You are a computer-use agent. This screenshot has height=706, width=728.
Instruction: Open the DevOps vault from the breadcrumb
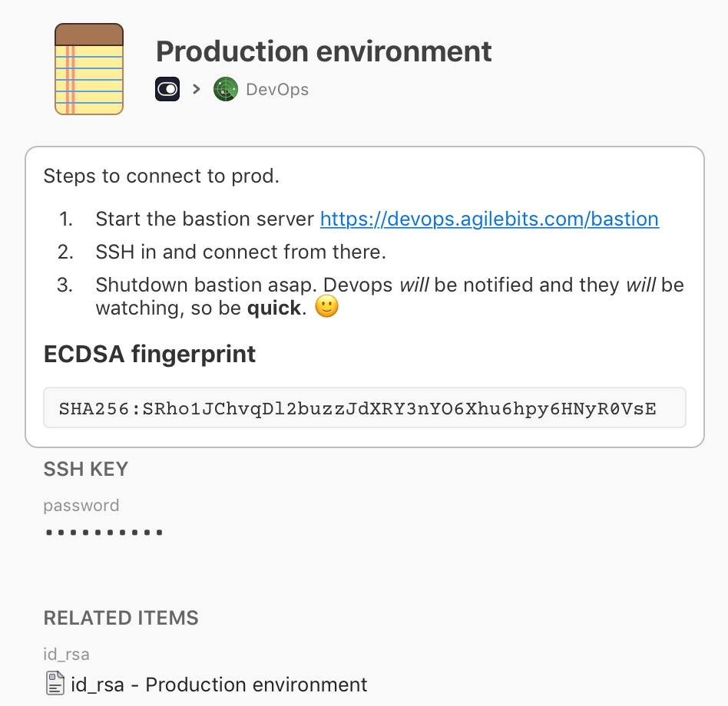tap(276, 89)
